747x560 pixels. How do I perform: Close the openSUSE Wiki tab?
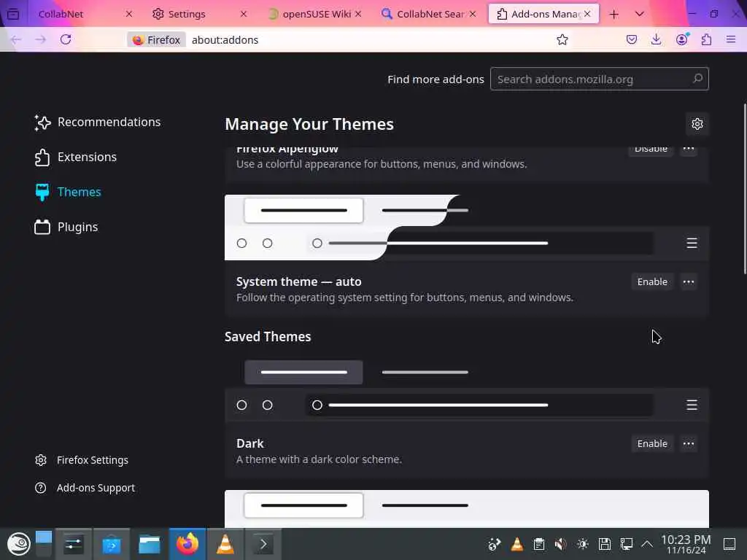(x=358, y=14)
